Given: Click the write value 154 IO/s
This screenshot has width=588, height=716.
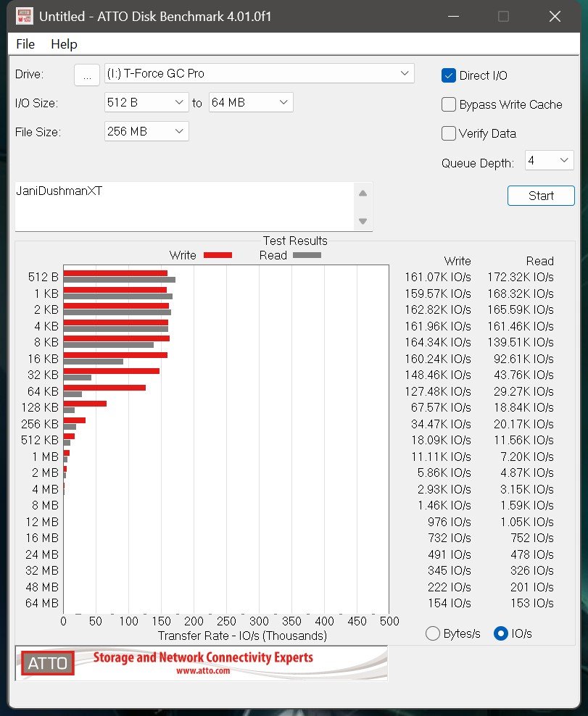Looking at the screenshot, I should click(450, 603).
